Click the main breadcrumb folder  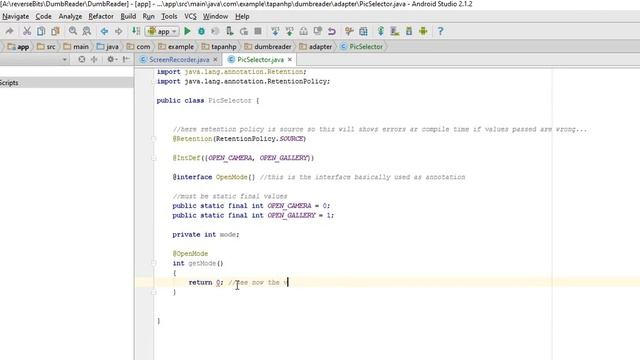pos(76,47)
